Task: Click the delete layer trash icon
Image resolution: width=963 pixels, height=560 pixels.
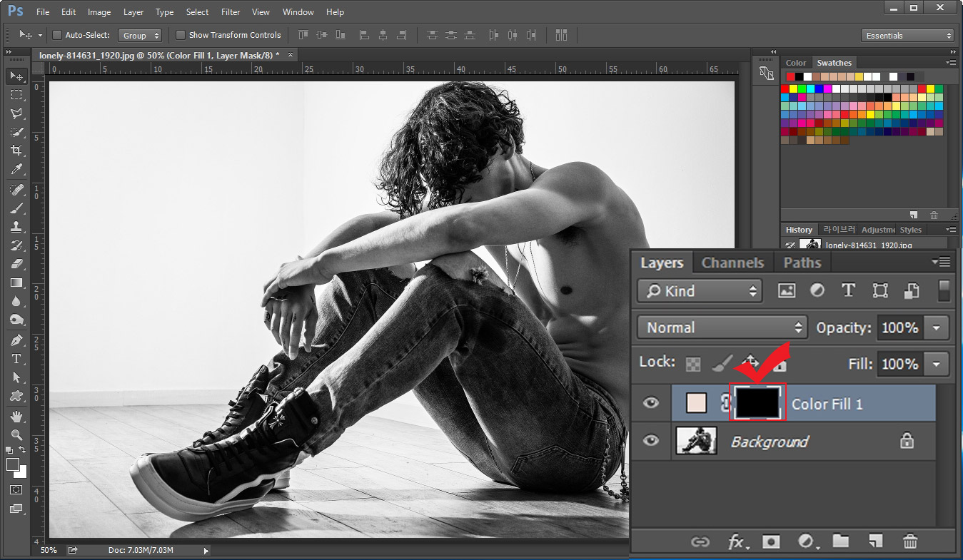Action: pyautogui.click(x=910, y=541)
